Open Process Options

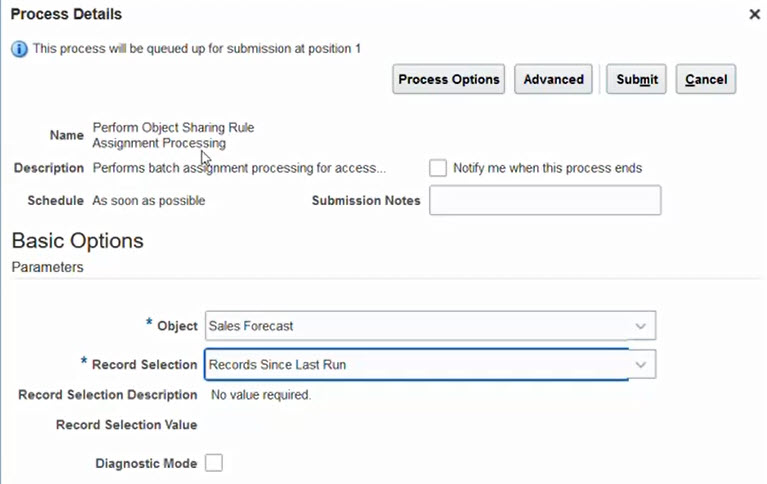448,79
